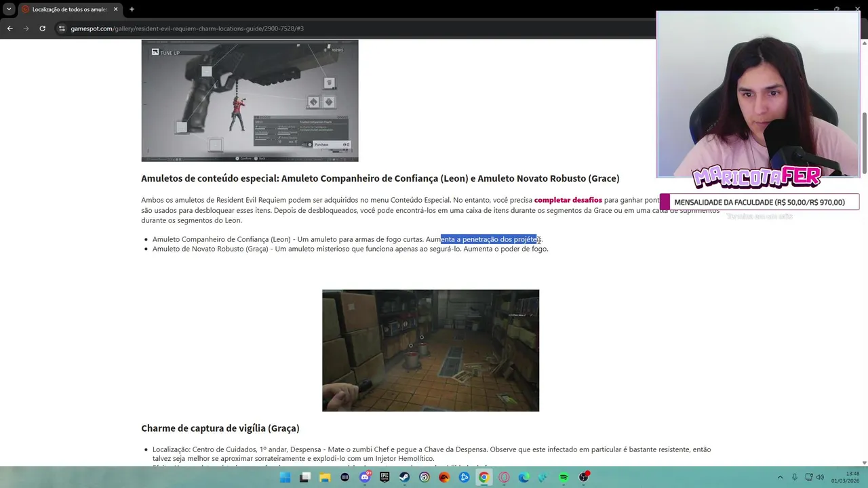Click the Amuletos de conteúdo especial heading
Screen dimensions: 868x488
tap(380, 179)
